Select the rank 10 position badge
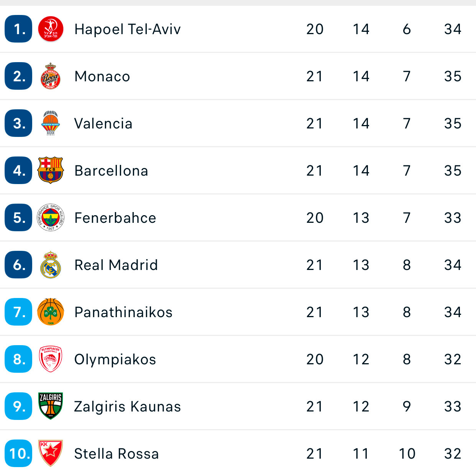The width and height of the screenshot is (476, 474). point(18,453)
